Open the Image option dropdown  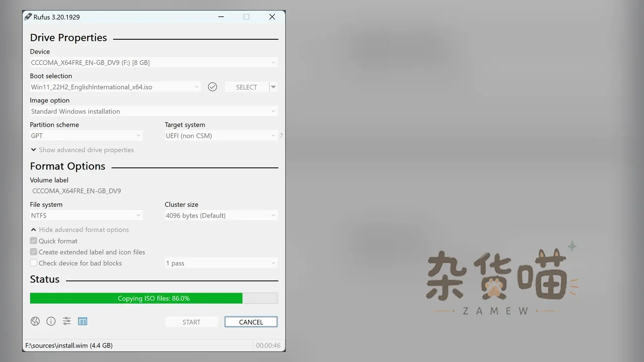[x=153, y=111]
